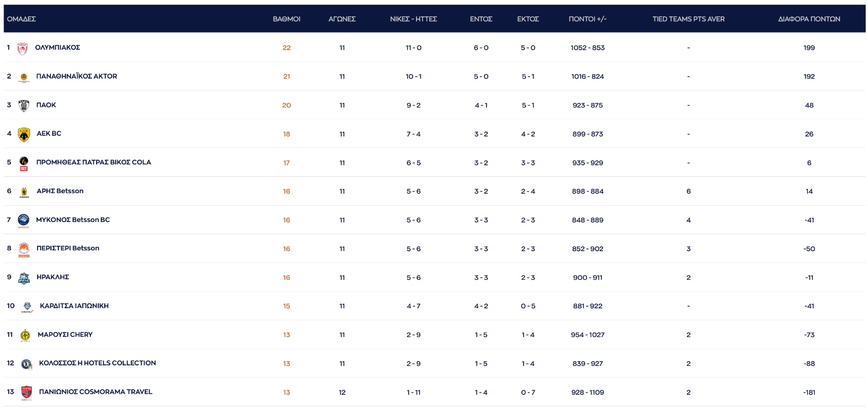Select the ΜΑΡΟΥΣΙ CHERY logo
The image size is (868, 418).
24,335
